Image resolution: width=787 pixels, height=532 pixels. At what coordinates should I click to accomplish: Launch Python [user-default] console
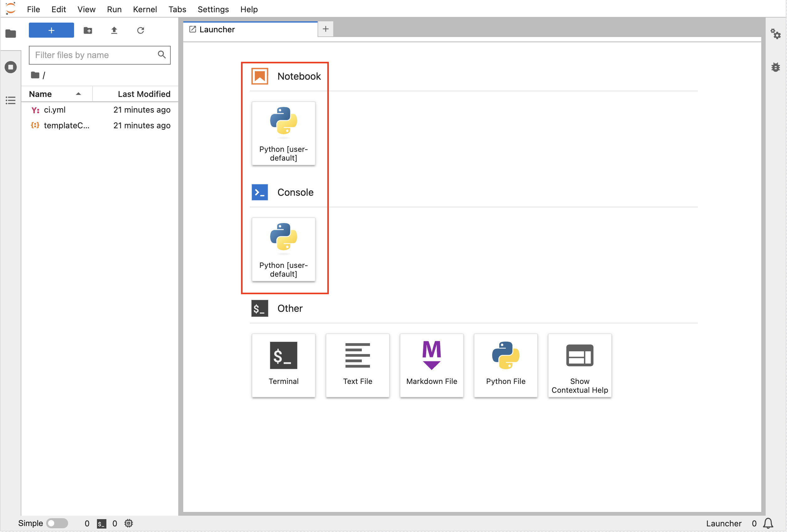(x=283, y=250)
